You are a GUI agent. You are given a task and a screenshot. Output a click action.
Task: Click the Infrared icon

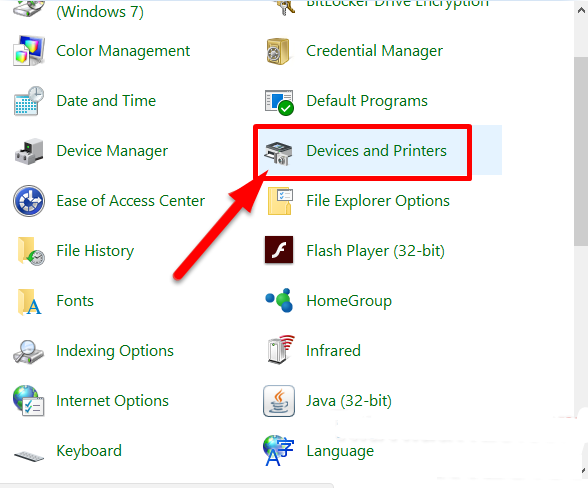click(x=281, y=350)
